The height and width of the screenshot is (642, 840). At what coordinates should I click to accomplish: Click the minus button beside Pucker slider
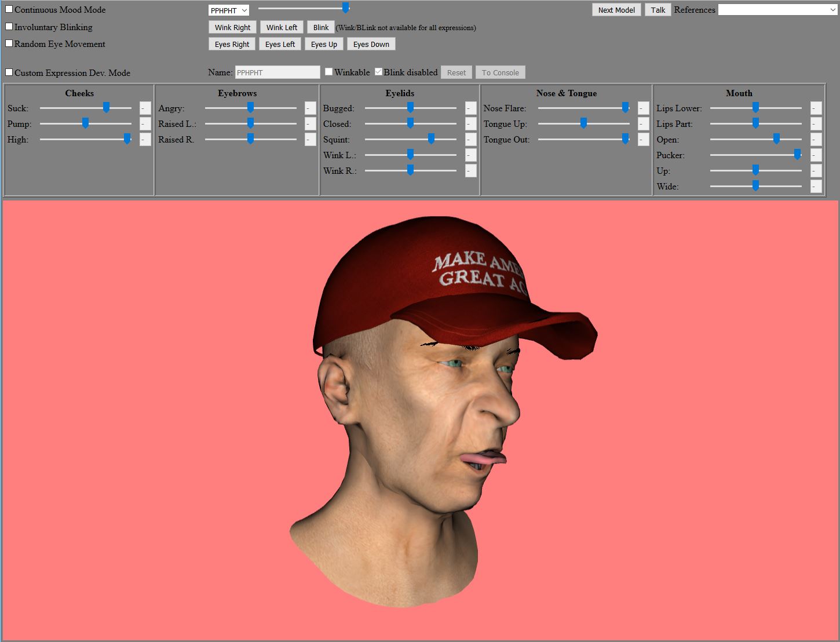pos(816,155)
